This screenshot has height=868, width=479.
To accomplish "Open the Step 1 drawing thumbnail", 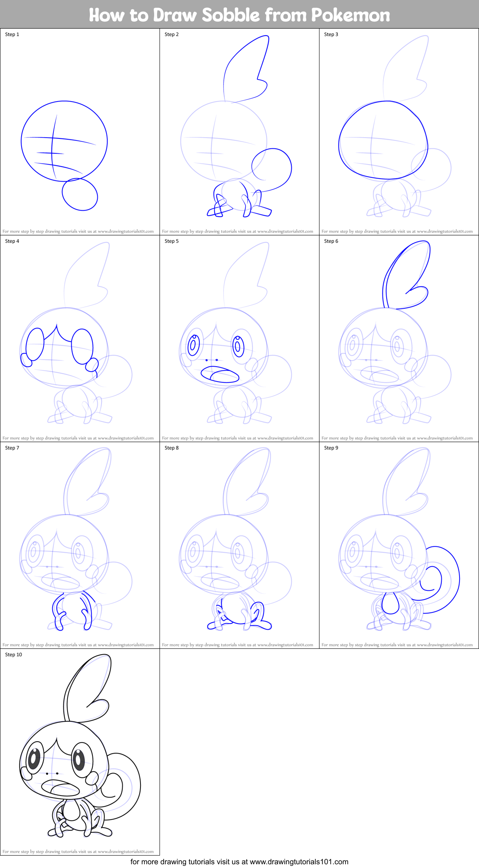I will [x=80, y=132].
